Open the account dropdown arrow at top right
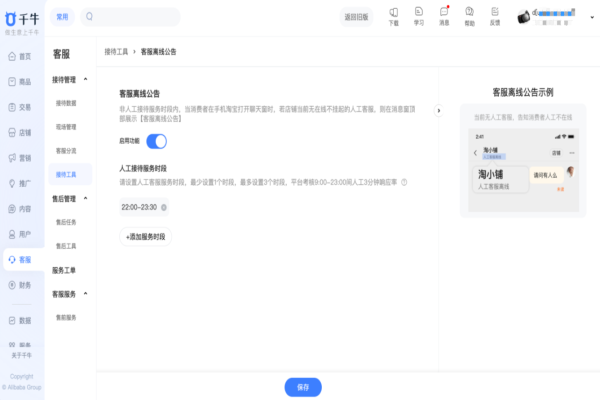Viewport: 600px width, 400px height. coord(589,17)
